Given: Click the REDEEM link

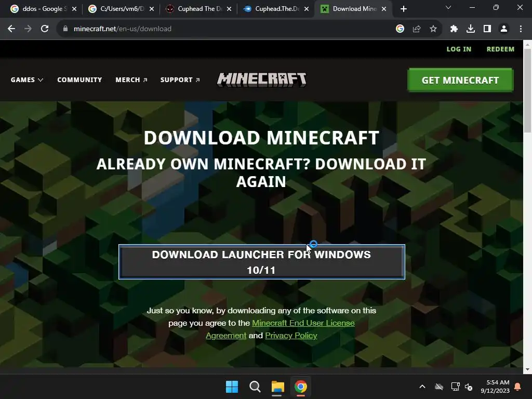Looking at the screenshot, I should click(x=500, y=49).
